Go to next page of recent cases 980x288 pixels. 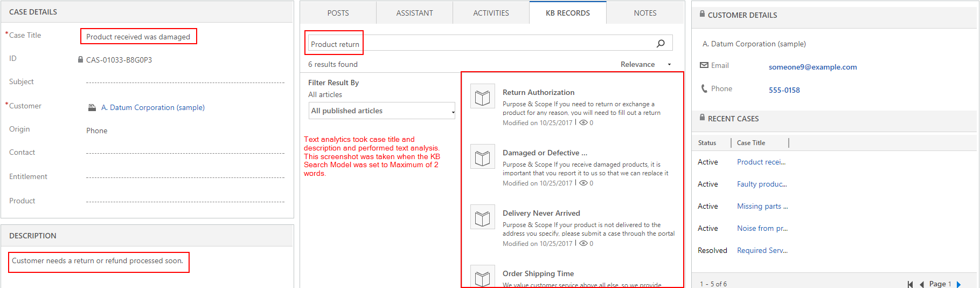[958, 284]
